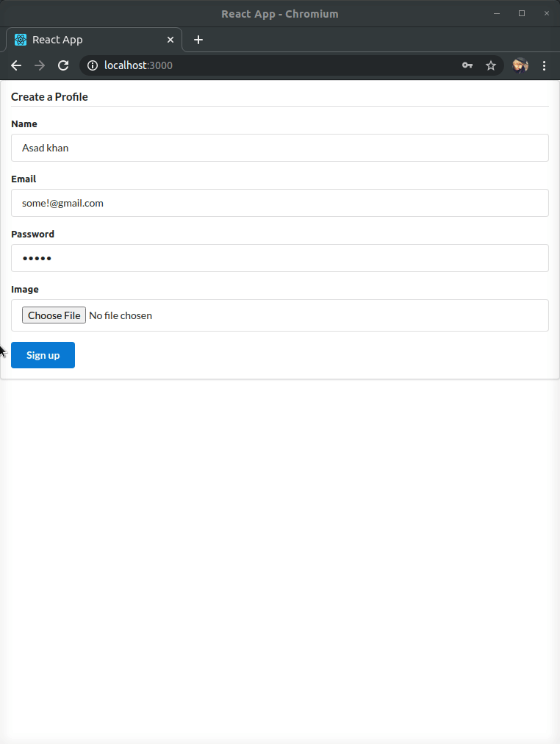Click into the Email input field

[280, 203]
